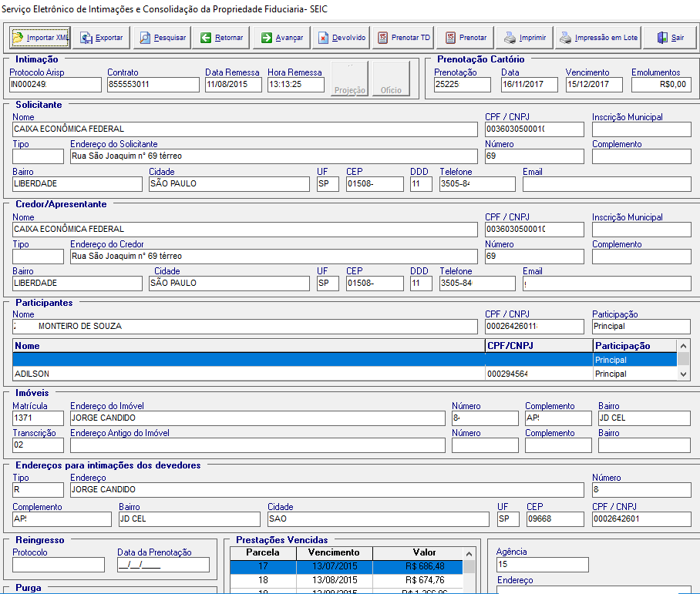Launch the Pesquisar search tool
700x594 pixels.
pos(163,38)
